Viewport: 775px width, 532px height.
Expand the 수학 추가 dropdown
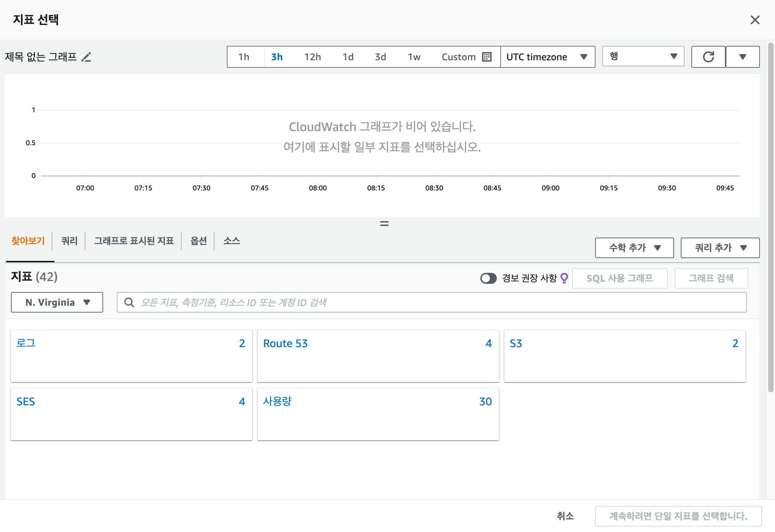634,248
